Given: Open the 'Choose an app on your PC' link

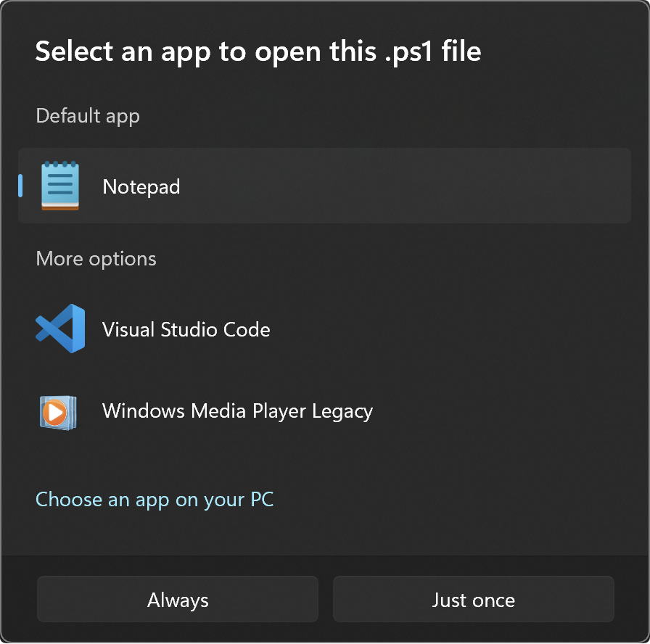Looking at the screenshot, I should (x=155, y=500).
